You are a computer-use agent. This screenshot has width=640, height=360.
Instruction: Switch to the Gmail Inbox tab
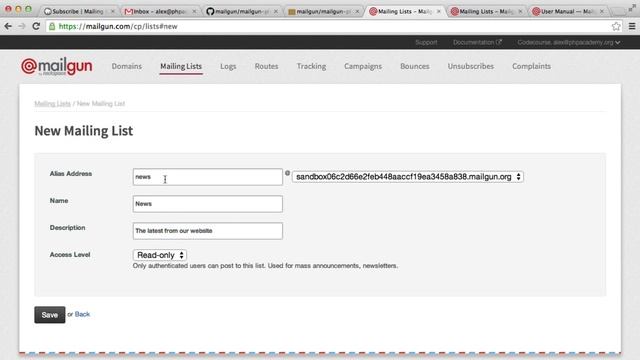tap(159, 11)
